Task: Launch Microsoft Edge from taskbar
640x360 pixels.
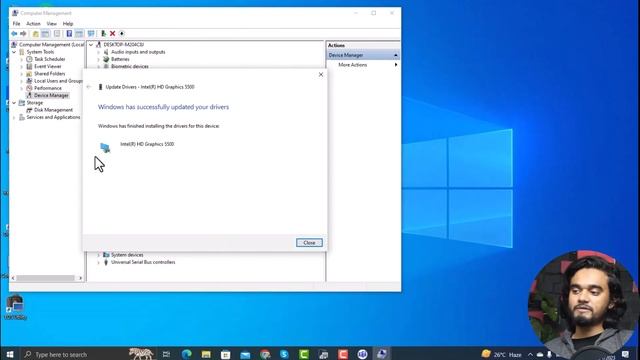Action: 187,354
